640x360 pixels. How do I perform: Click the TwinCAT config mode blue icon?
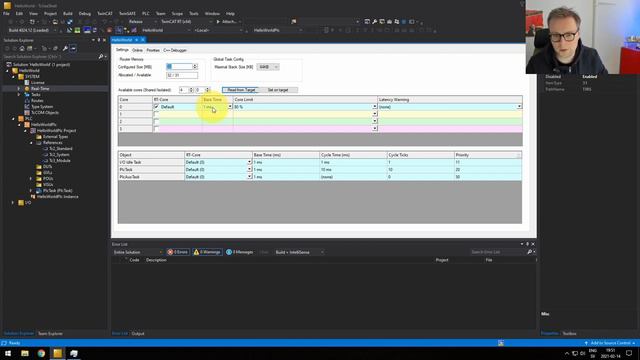pos(87,30)
